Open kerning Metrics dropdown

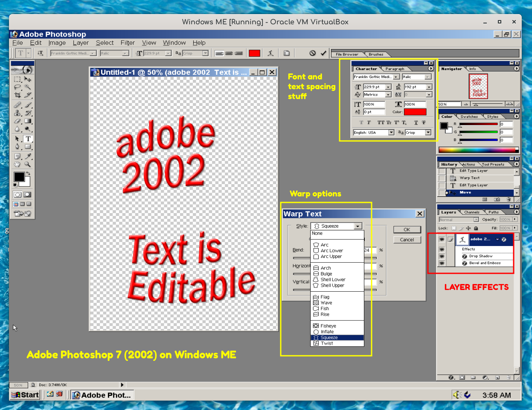point(388,95)
